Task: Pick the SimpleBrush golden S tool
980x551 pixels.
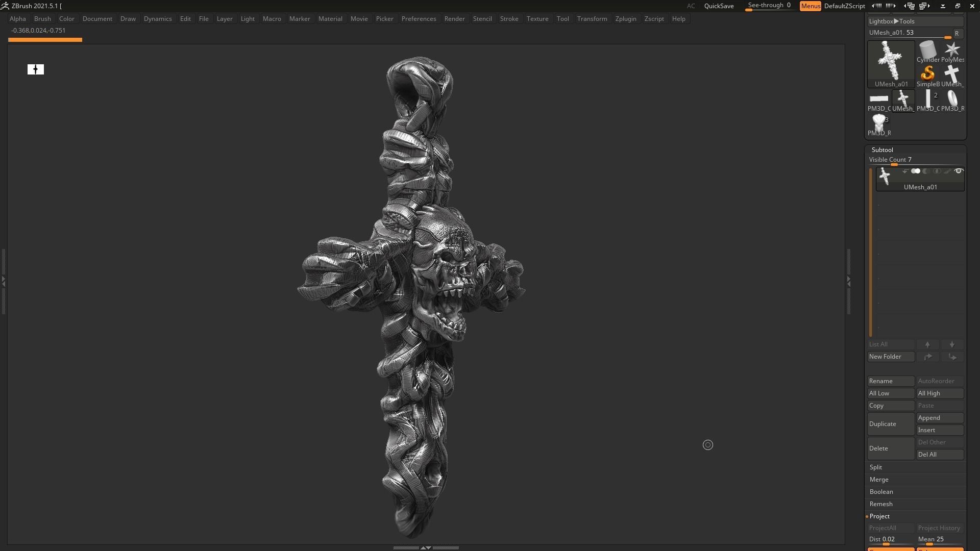Action: (x=927, y=77)
